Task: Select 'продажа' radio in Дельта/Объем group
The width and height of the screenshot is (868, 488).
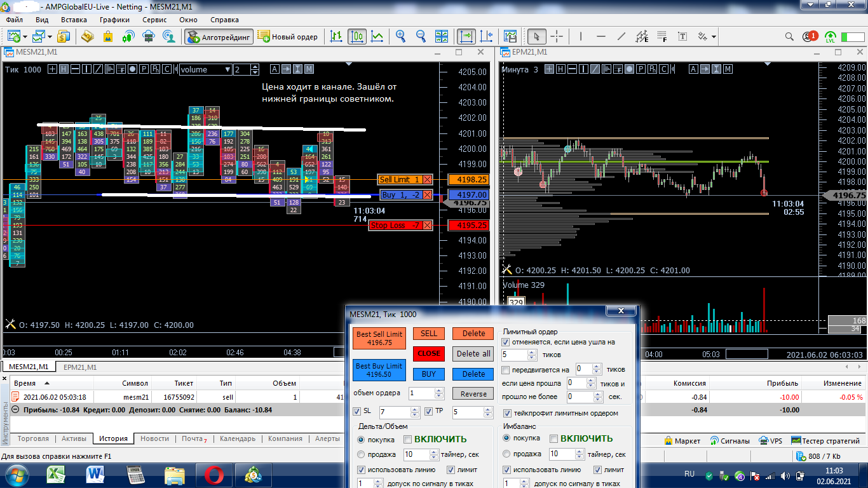Action: [x=361, y=454]
